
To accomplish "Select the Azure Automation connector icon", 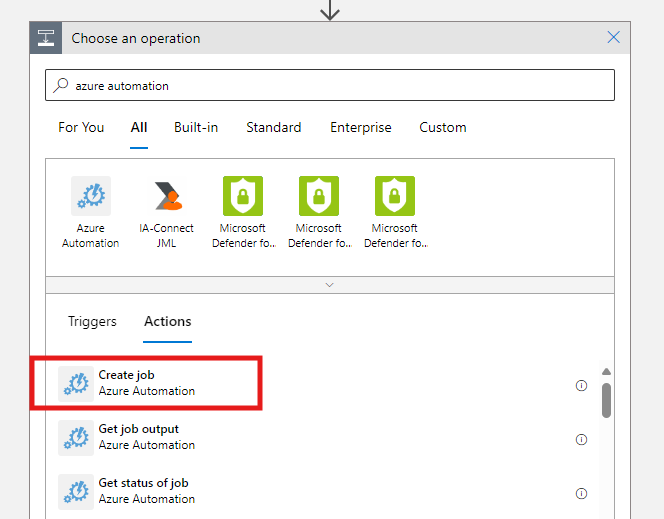I will coord(90,197).
